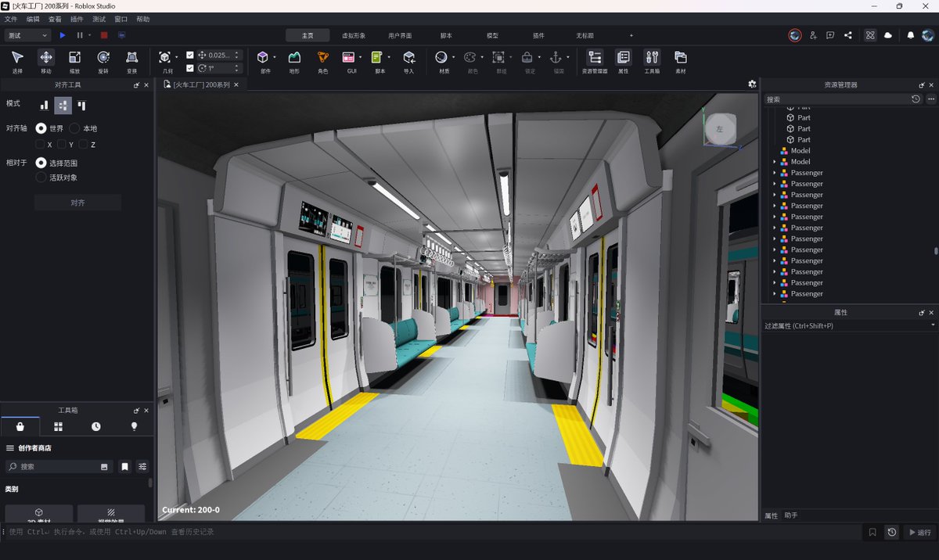Open the 素材 (Assets) manager
This screenshot has height=560, width=939.
pos(680,61)
